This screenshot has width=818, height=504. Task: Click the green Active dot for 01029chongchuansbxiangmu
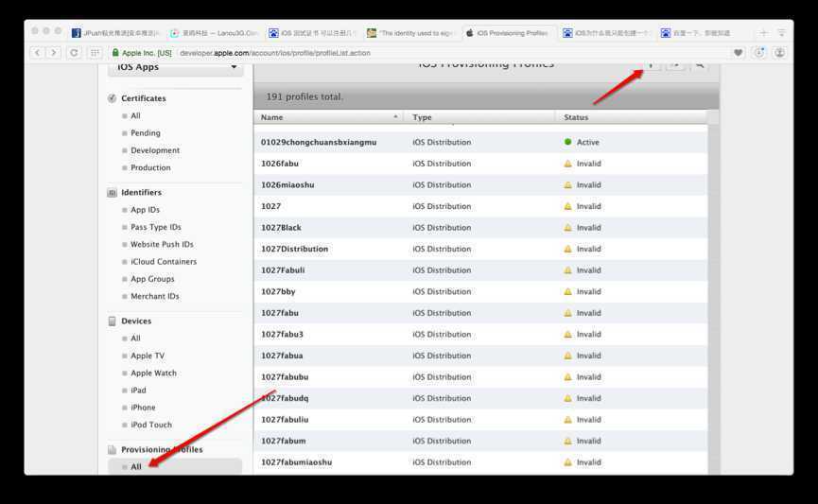pos(567,142)
